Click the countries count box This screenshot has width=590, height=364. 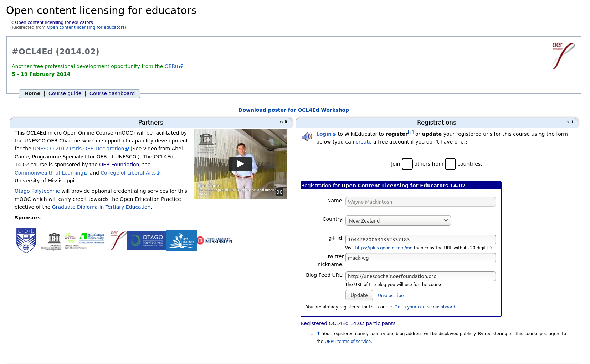pos(450,164)
